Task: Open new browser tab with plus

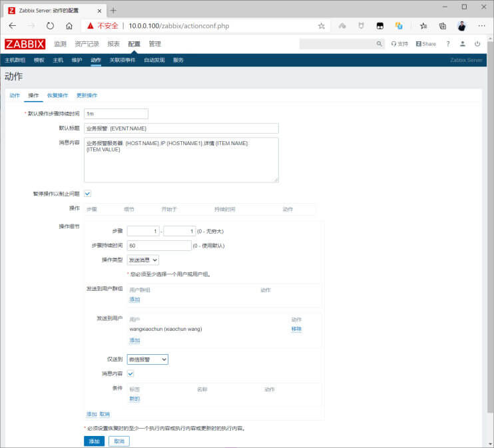Action: [113, 11]
